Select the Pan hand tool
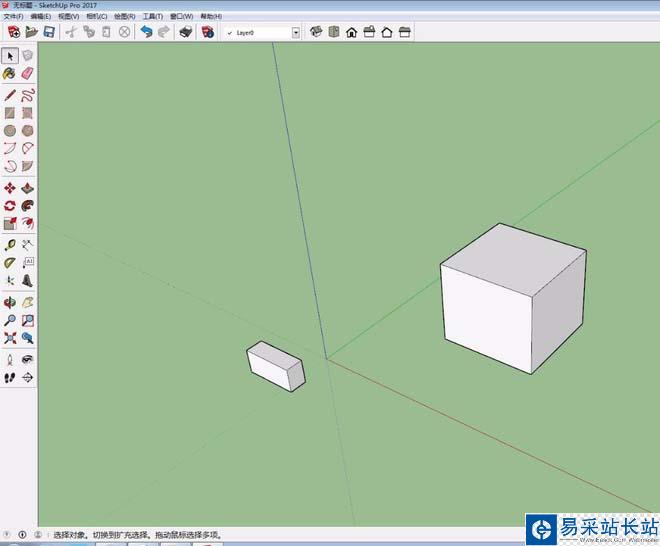Viewport: 660px width, 546px height. (x=27, y=302)
